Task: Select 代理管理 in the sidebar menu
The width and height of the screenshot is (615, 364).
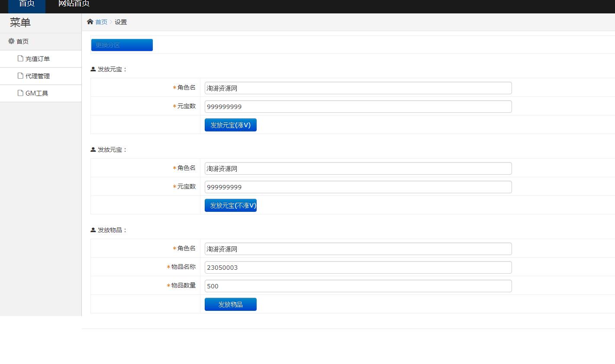Action: (38, 76)
